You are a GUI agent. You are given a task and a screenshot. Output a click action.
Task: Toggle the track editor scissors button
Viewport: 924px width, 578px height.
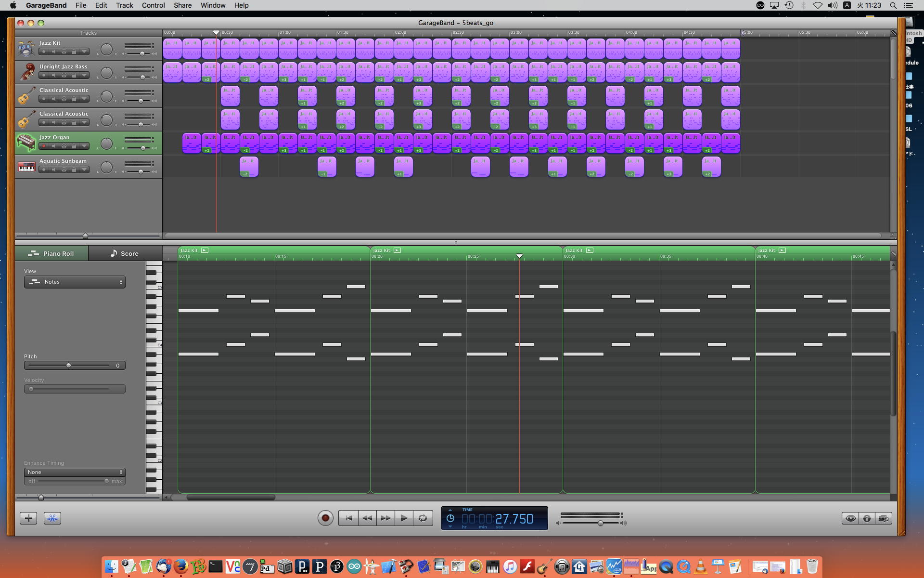coord(52,518)
